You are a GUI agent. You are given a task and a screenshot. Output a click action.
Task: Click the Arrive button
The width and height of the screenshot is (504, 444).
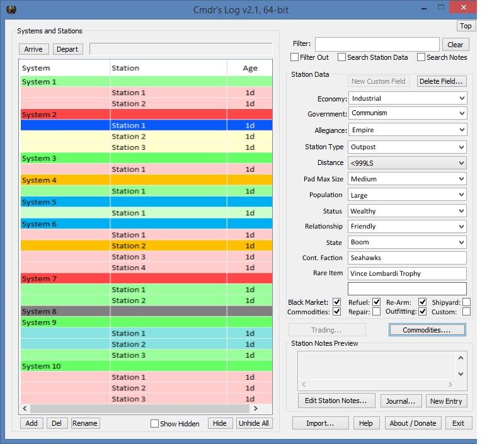pos(33,49)
